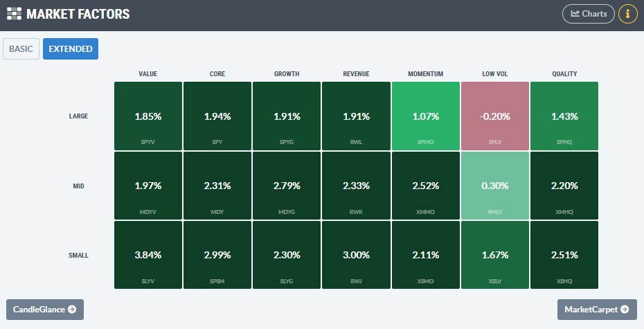The height and width of the screenshot is (329, 644).
Task: Click the SPYV large value cell
Action: pos(148,116)
